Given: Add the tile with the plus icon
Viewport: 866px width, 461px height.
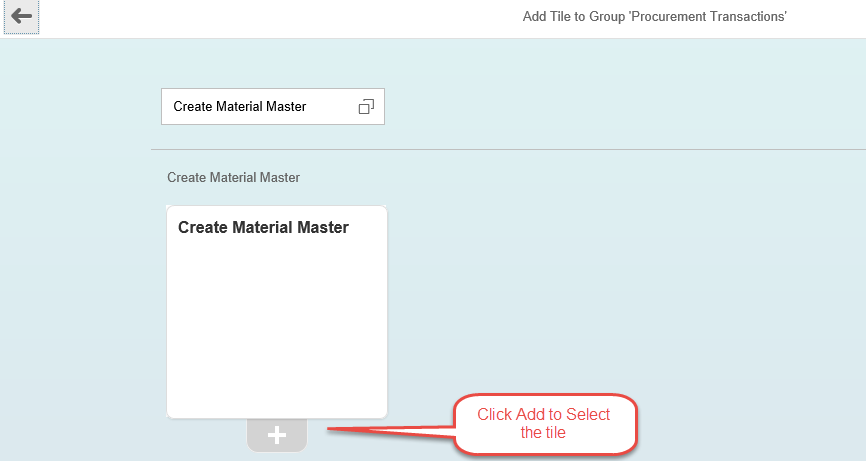Looking at the screenshot, I should [x=277, y=435].
